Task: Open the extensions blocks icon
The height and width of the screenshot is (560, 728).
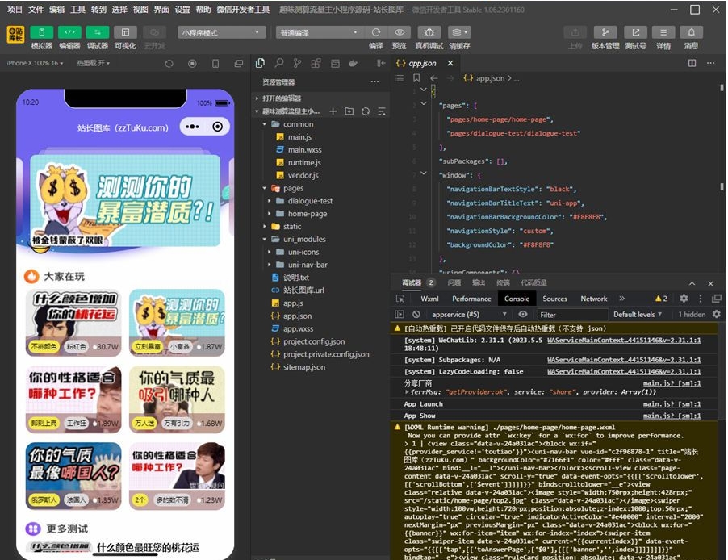Action: tap(316, 63)
